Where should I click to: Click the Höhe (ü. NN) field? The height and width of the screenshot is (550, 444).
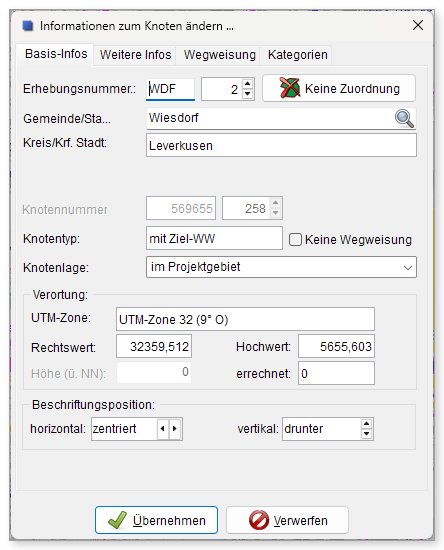[154, 372]
